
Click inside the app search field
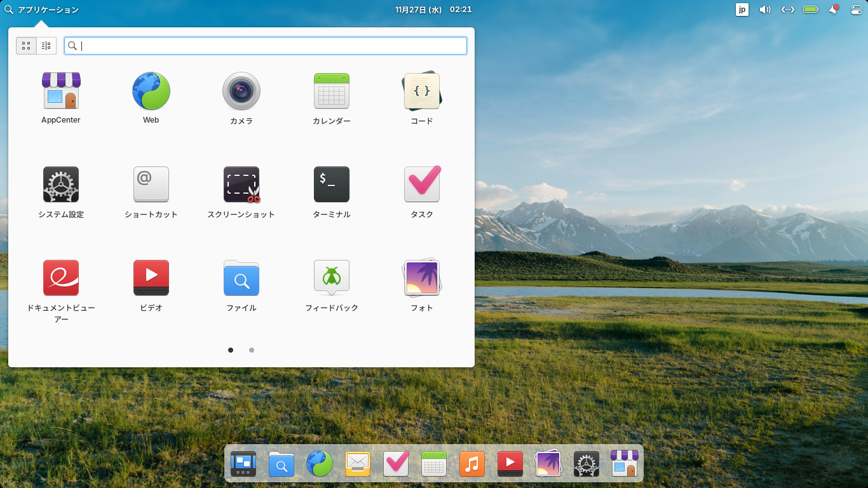tap(265, 46)
